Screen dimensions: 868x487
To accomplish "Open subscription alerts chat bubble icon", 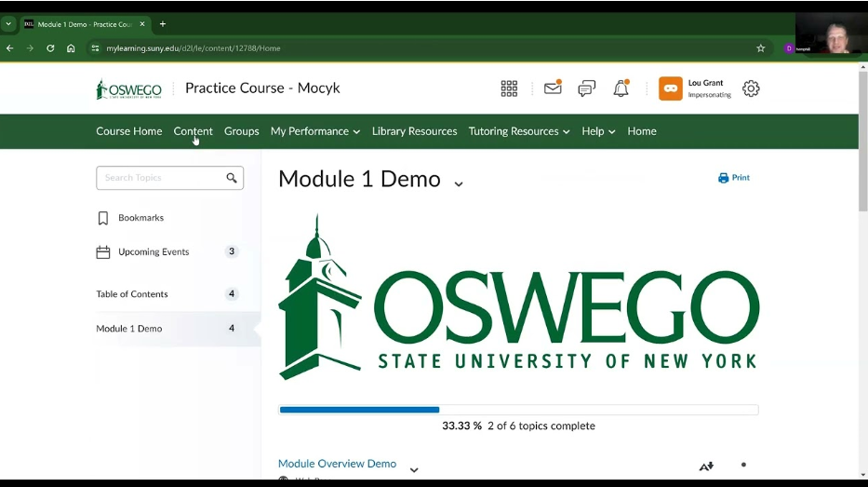I will click(586, 88).
